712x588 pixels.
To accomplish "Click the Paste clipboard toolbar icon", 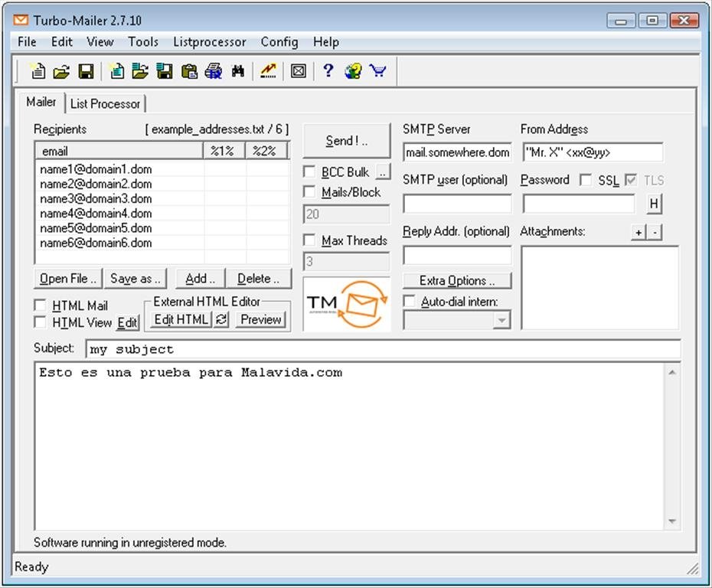I will click(x=189, y=71).
